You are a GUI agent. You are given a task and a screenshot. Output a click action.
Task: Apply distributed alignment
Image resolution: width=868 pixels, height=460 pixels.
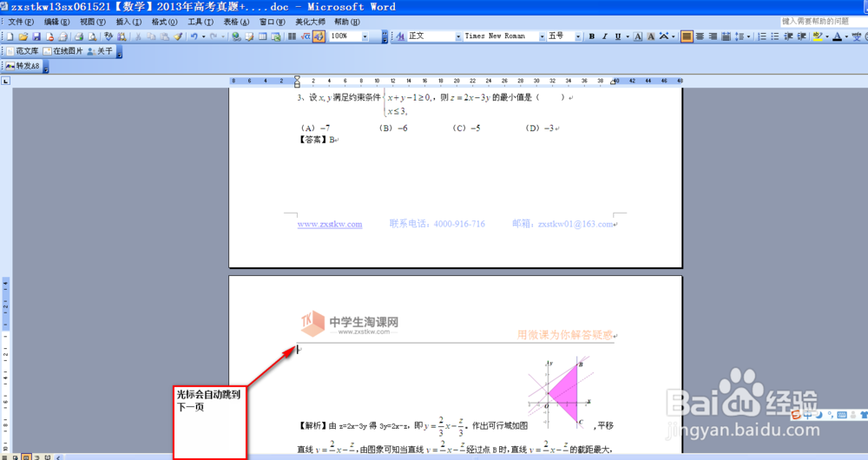[x=726, y=36]
